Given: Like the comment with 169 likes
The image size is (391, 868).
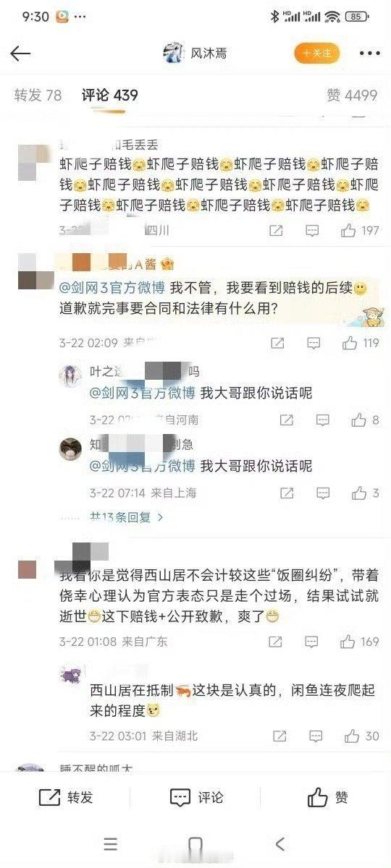Looking at the screenshot, I should click(x=360, y=641).
